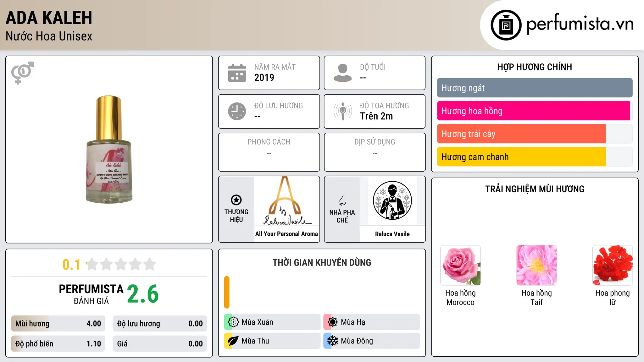Select the Mùa Đông season row
Screen dimensions: 644x362
(371, 341)
